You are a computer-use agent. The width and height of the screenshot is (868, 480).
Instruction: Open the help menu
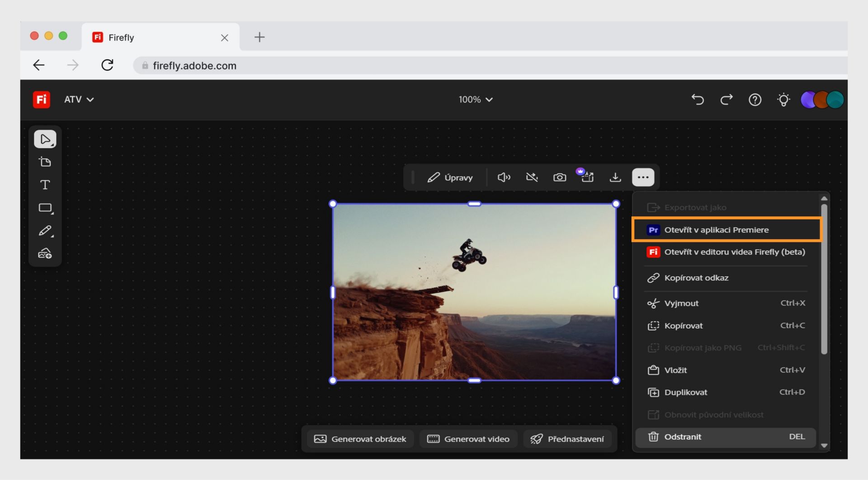pyautogui.click(x=755, y=100)
